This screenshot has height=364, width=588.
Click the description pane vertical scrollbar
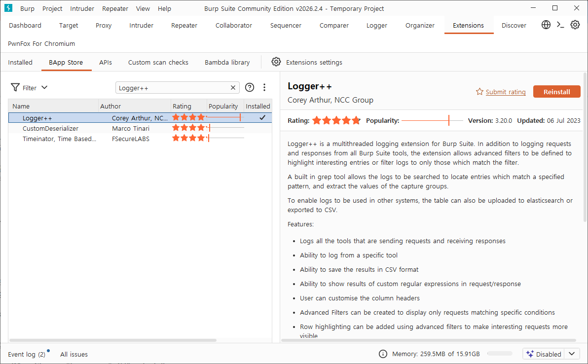point(586,147)
